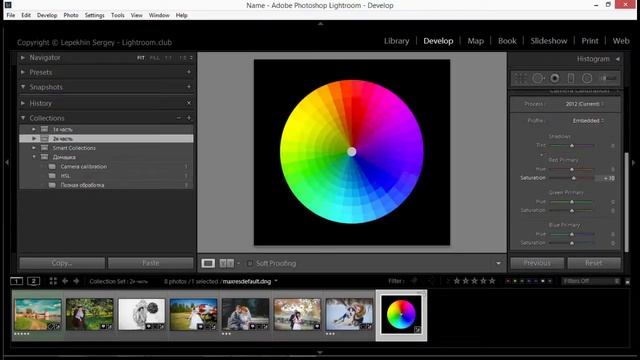Screen dimensions: 640x360
Task: Switch to Before/After view
Action: tap(227, 263)
